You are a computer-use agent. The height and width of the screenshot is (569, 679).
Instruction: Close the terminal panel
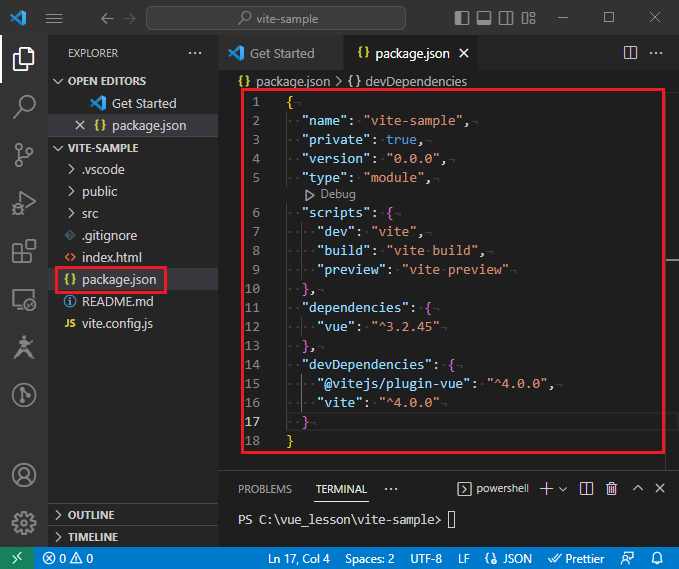tap(660, 488)
